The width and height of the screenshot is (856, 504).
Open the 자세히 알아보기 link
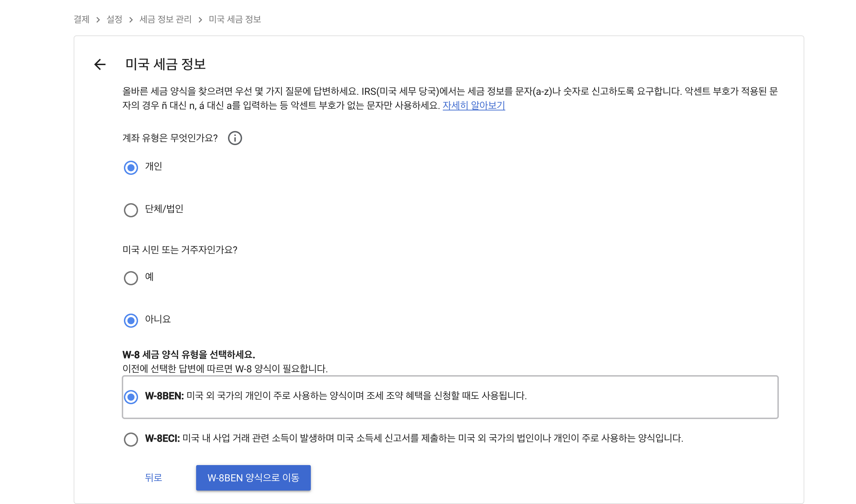[474, 105]
